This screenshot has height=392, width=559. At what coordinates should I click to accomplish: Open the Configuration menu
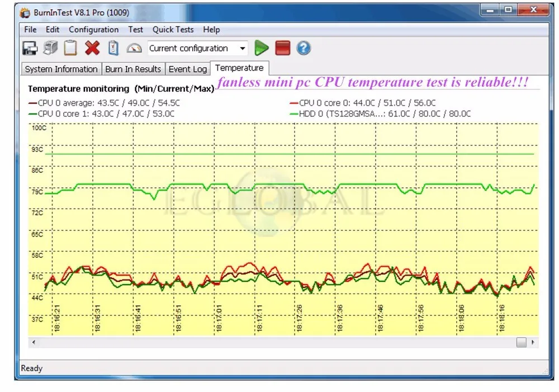pos(94,30)
